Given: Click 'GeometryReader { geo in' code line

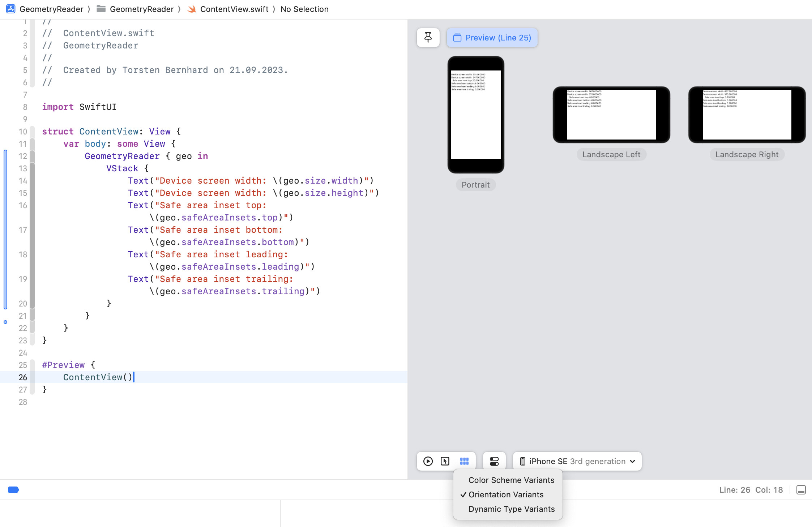Looking at the screenshot, I should (x=146, y=156).
